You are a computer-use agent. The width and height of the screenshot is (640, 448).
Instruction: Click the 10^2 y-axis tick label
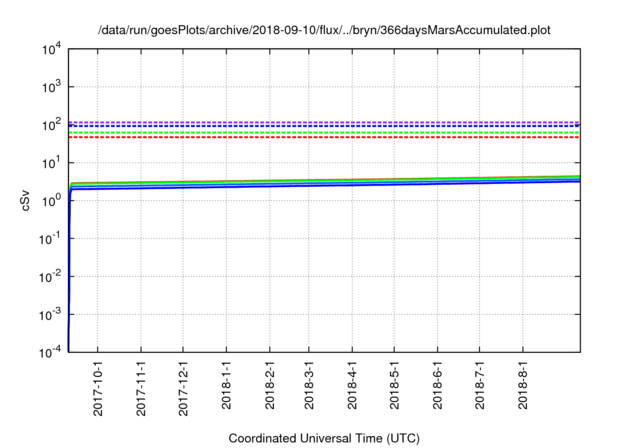tap(51, 124)
